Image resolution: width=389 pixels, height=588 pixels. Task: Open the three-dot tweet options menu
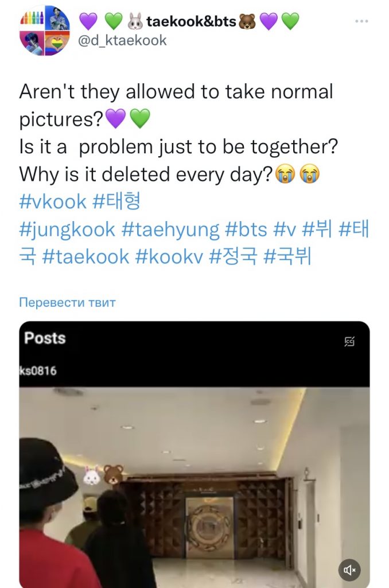[x=361, y=21]
